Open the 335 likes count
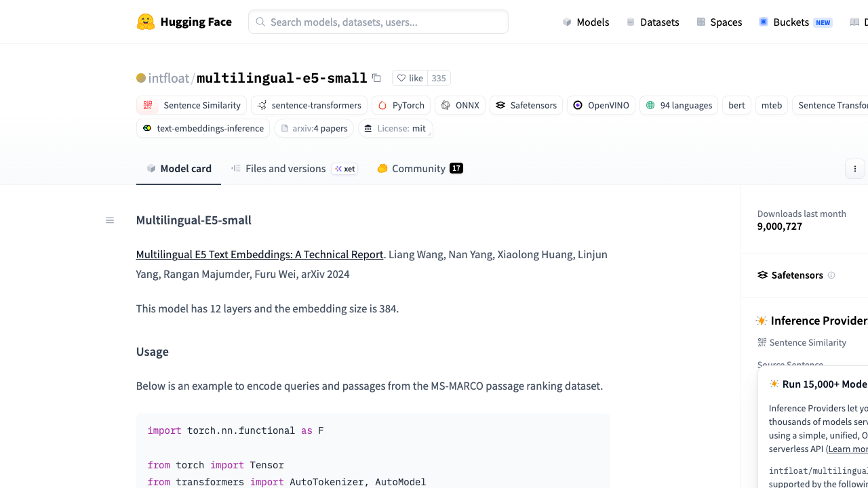This screenshot has width=868, height=488. tap(439, 78)
